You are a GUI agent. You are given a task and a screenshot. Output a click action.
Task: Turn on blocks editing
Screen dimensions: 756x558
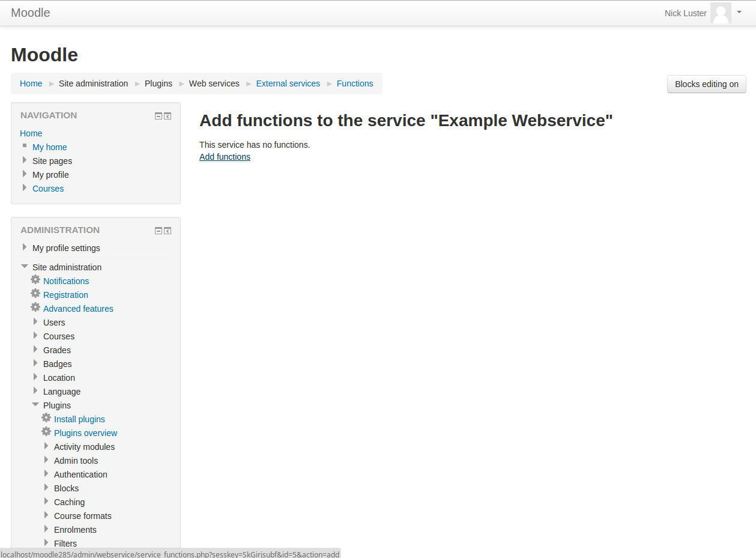(x=706, y=84)
